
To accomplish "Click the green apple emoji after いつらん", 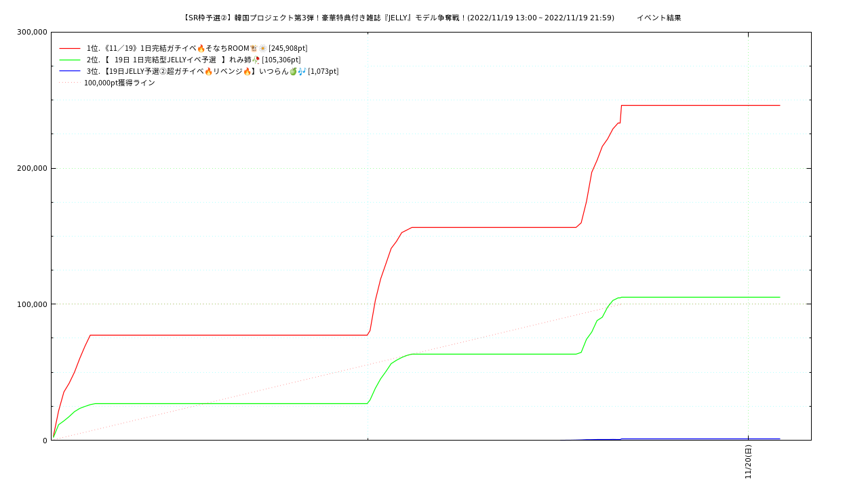I will tap(293, 71).
